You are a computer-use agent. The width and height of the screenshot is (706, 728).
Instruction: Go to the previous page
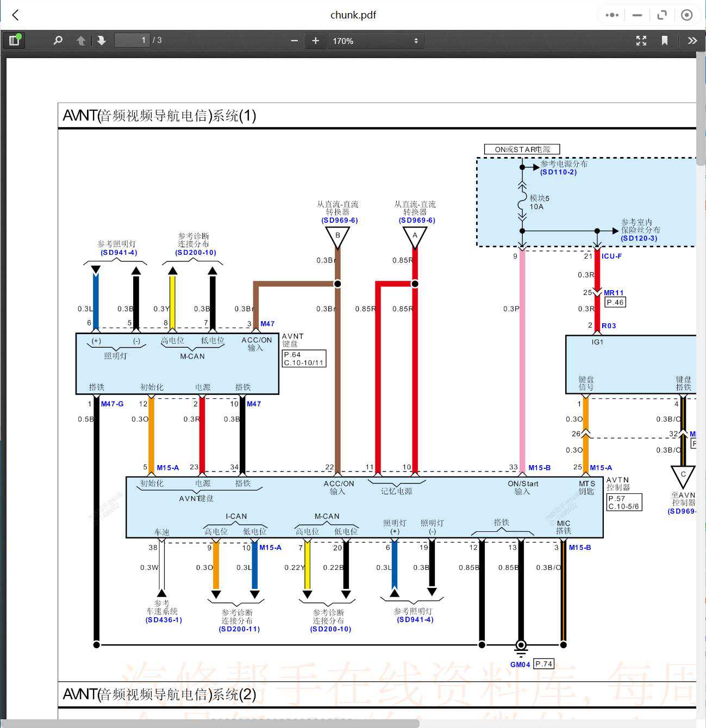pos(80,40)
